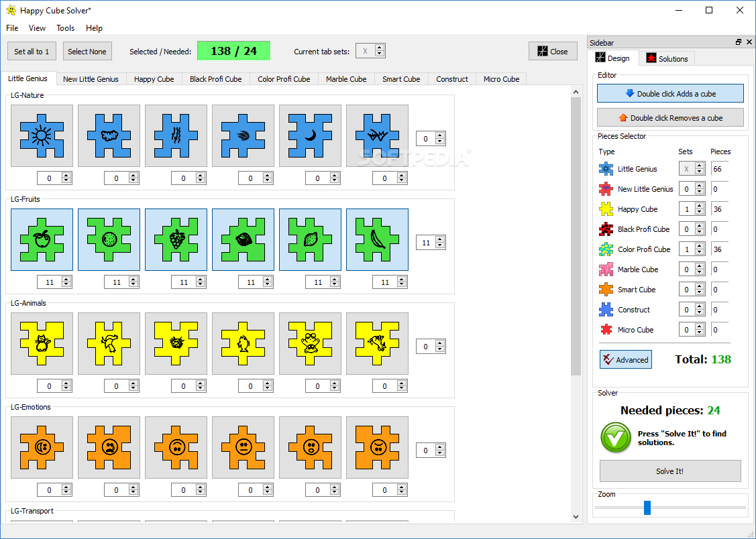This screenshot has height=539, width=756.
Task: Open the Solutions sidebar tab
Action: 667,59
